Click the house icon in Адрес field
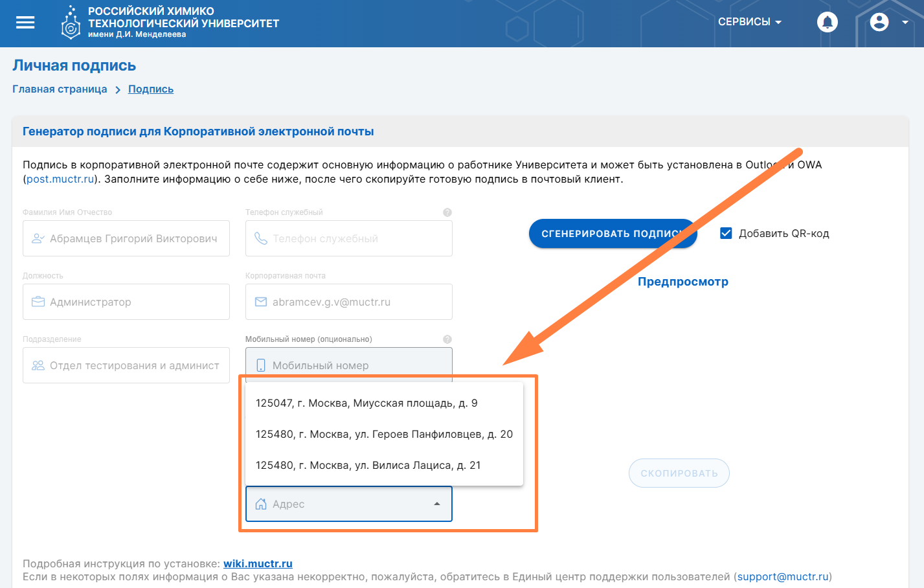Image resolution: width=924 pixels, height=588 pixels. [261, 504]
